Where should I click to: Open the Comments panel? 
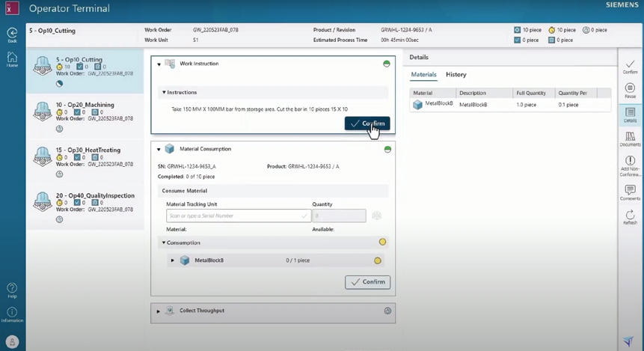[630, 193]
